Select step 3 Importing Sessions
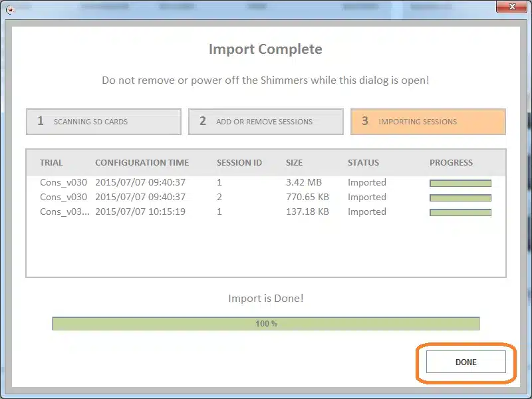532x399 pixels. pyautogui.click(x=428, y=122)
